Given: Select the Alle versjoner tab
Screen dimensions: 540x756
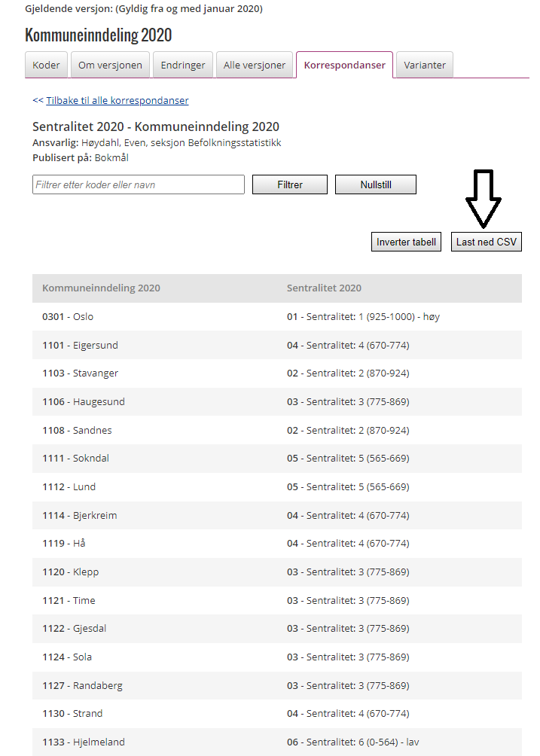Looking at the screenshot, I should point(255,66).
